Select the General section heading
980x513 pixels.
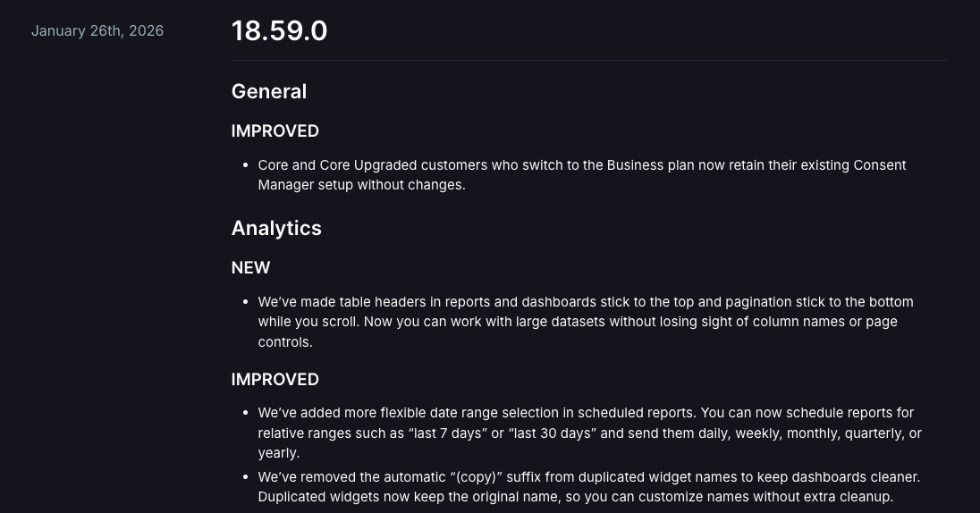268,92
